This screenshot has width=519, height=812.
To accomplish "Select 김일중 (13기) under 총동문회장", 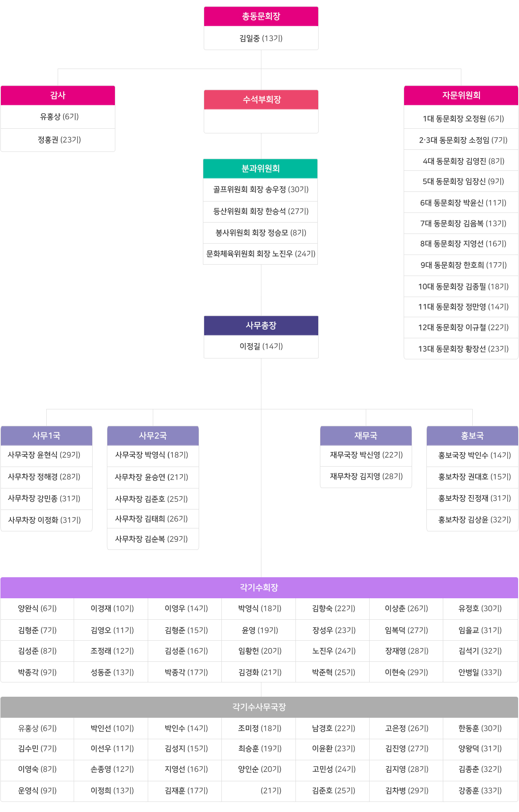I will [261, 38].
